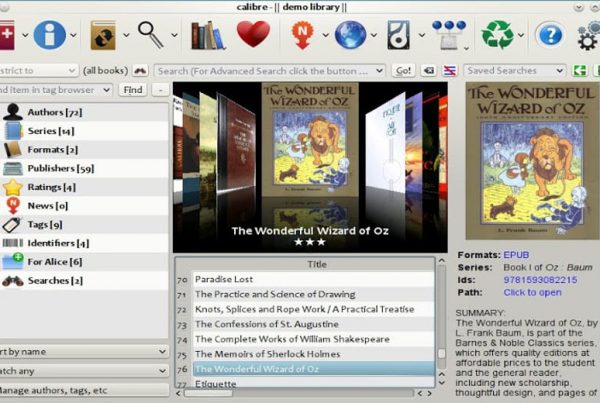The height and width of the screenshot is (403, 600).
Task: Click the horizontal scrollbar right arrow
Action: [x=430, y=393]
